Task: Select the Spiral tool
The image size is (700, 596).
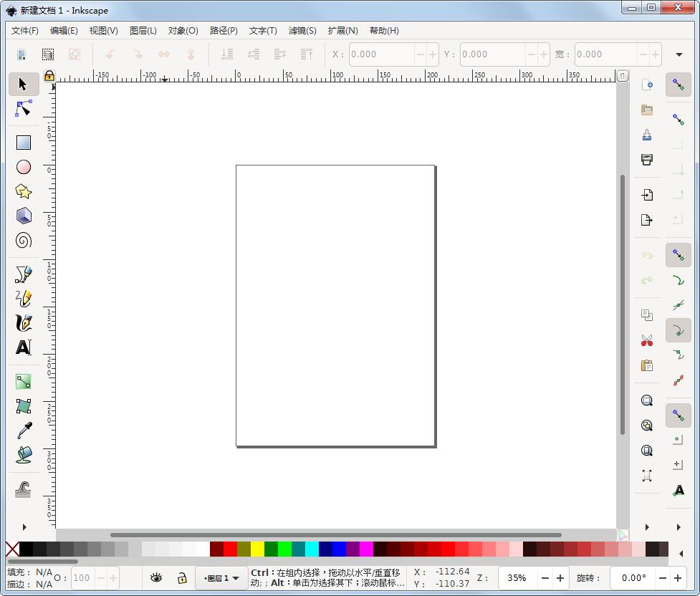Action: click(x=23, y=239)
